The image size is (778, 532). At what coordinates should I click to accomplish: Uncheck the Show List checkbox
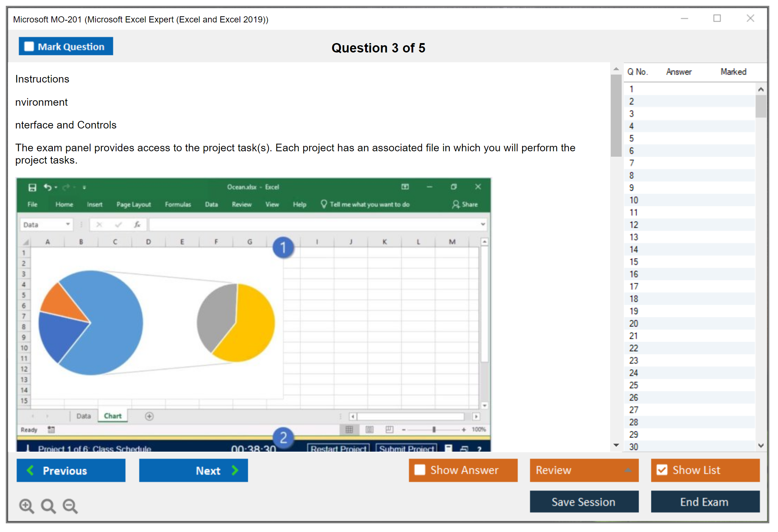tap(662, 470)
